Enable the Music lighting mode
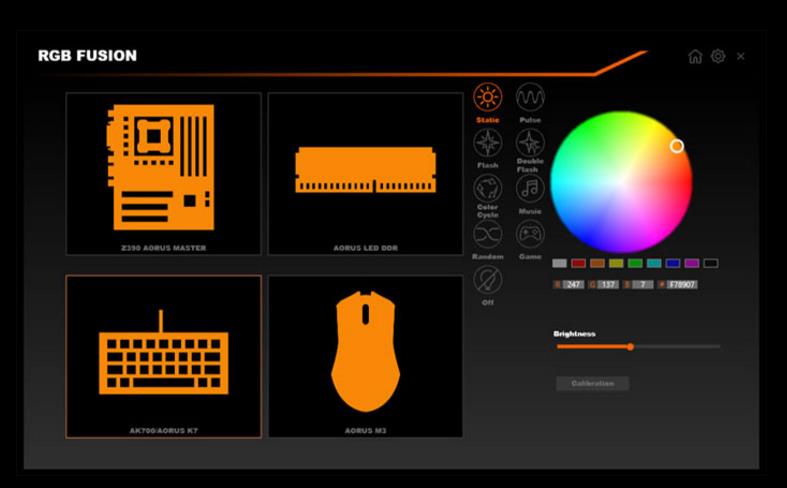 pyautogui.click(x=530, y=188)
